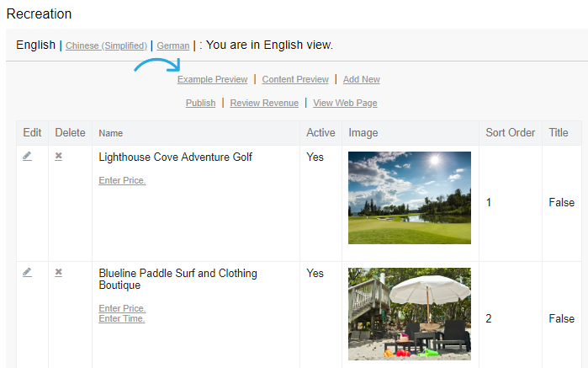The height and width of the screenshot is (368, 588).
Task: Click sort order value 1
Action: coord(489,203)
